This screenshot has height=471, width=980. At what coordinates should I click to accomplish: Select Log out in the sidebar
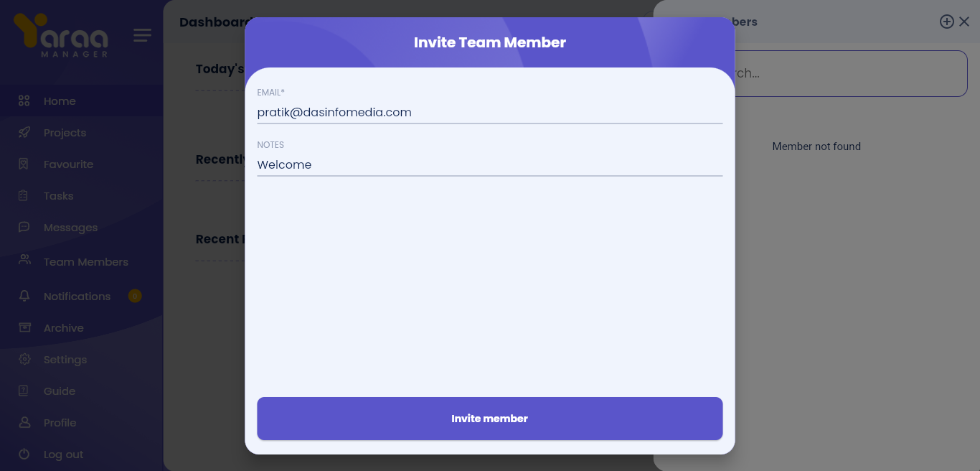click(63, 454)
